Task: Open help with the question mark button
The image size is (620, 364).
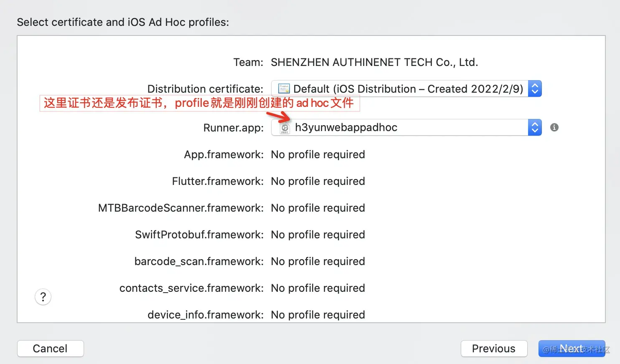Action: tap(43, 297)
